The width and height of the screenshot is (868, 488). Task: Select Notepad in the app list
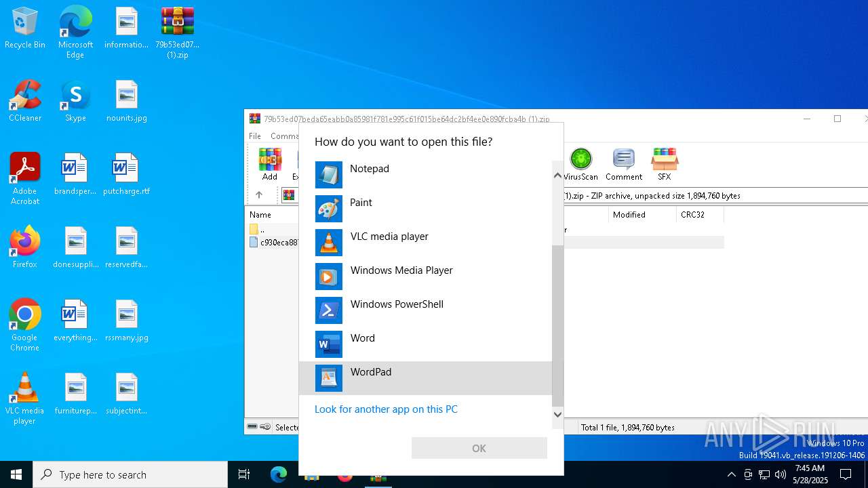[425, 175]
